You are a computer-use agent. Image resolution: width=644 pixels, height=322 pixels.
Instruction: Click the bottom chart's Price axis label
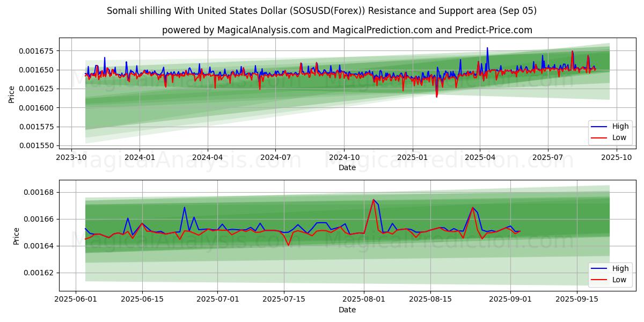point(16,236)
